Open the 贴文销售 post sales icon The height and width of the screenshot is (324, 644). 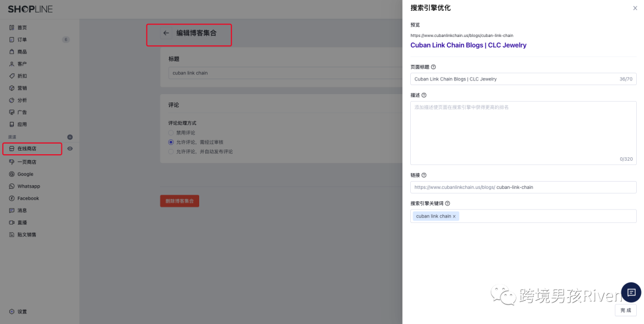point(11,235)
